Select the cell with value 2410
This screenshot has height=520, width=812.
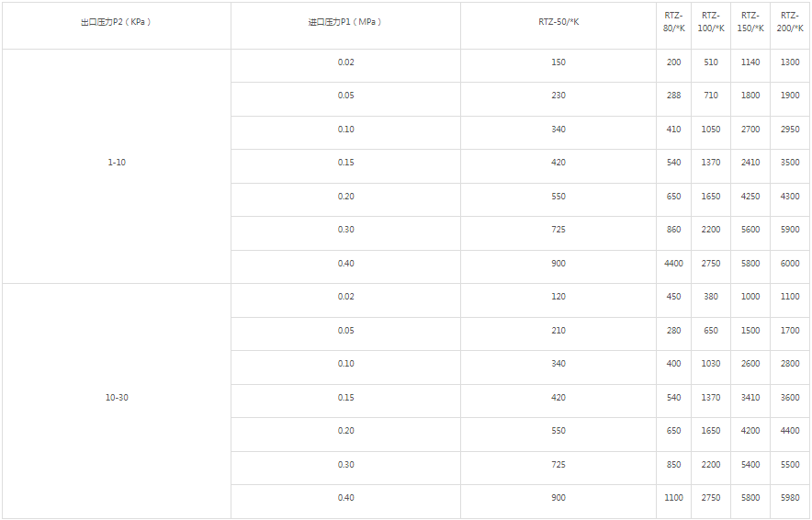click(x=750, y=163)
